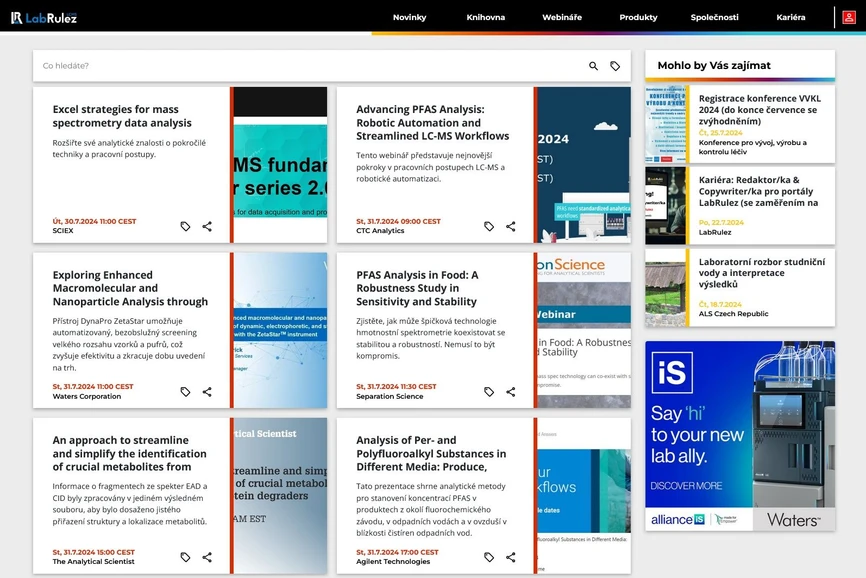
Task: Click tag icon on Analytical Scientist card
Action: click(x=186, y=557)
